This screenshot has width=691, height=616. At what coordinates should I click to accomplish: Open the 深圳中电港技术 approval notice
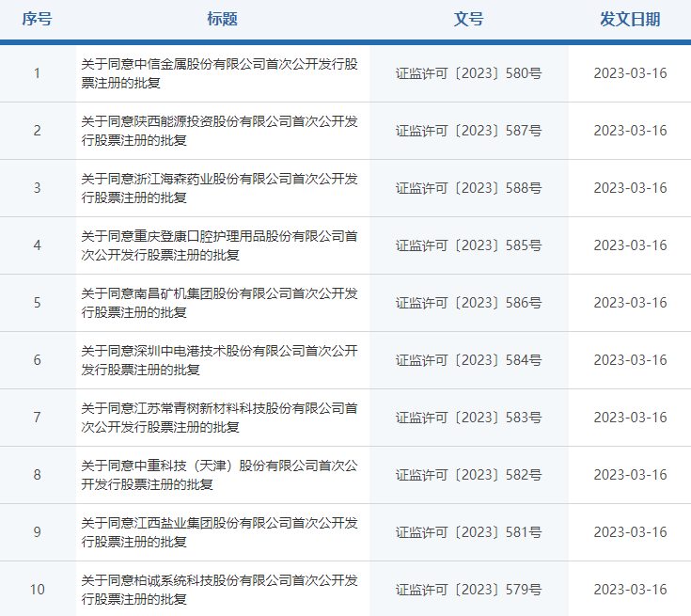[x=219, y=360]
